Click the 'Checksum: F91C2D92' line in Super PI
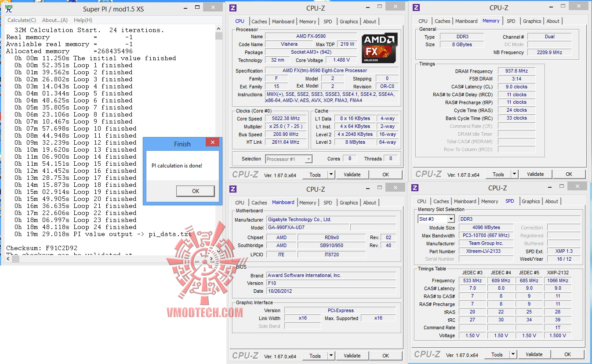Viewport: 592px width, 364px height. 42,248
